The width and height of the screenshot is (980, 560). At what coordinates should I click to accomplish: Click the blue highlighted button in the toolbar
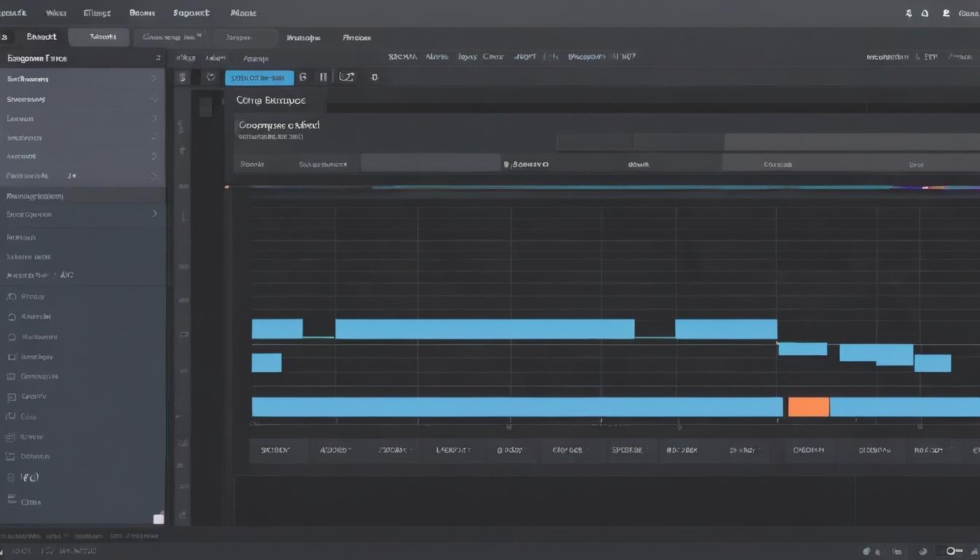point(259,77)
